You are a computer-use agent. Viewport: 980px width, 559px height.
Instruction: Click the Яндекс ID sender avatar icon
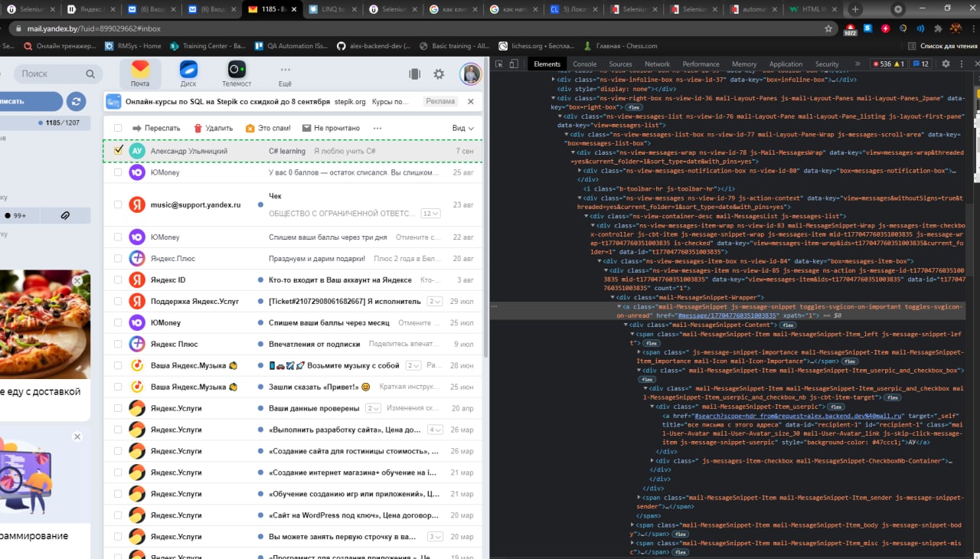pyautogui.click(x=137, y=279)
